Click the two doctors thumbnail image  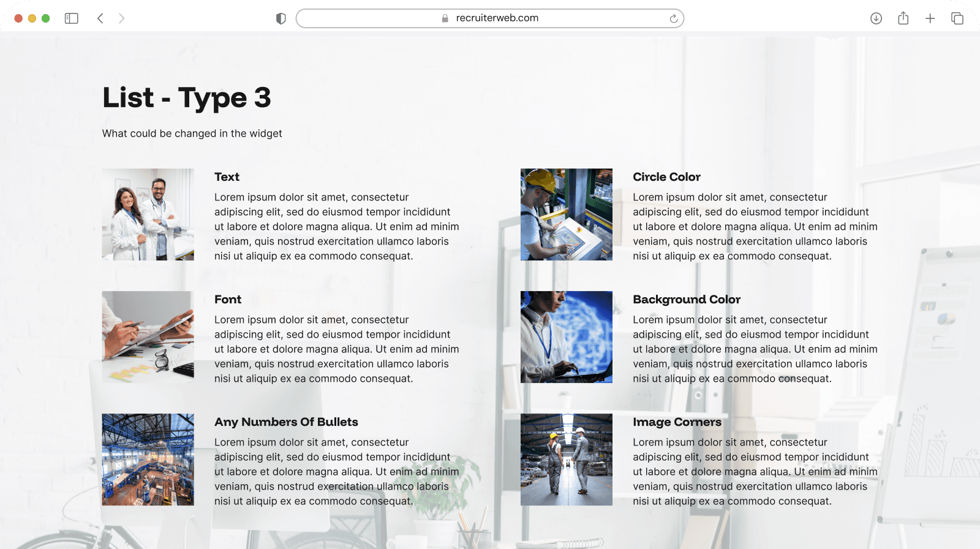[x=148, y=214]
